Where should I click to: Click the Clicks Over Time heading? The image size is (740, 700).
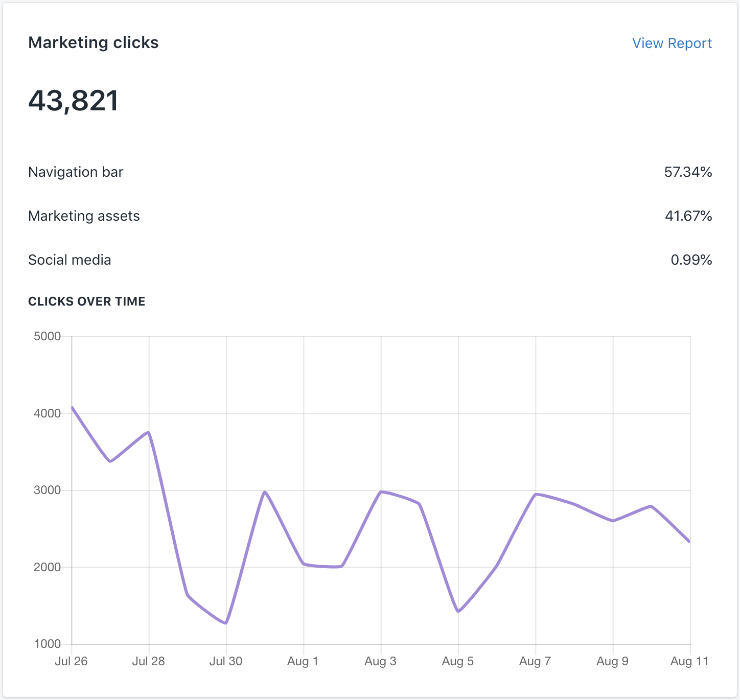pyautogui.click(x=87, y=301)
